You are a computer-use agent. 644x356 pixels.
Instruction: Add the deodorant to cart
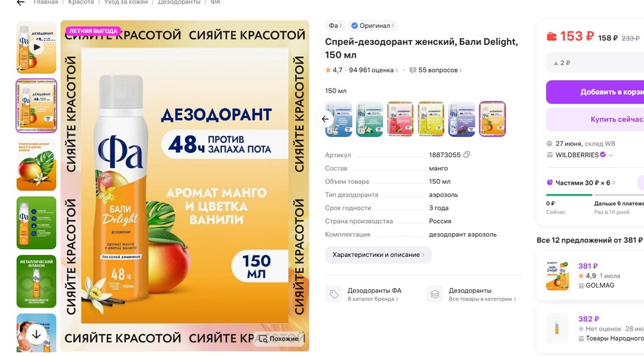click(x=596, y=92)
